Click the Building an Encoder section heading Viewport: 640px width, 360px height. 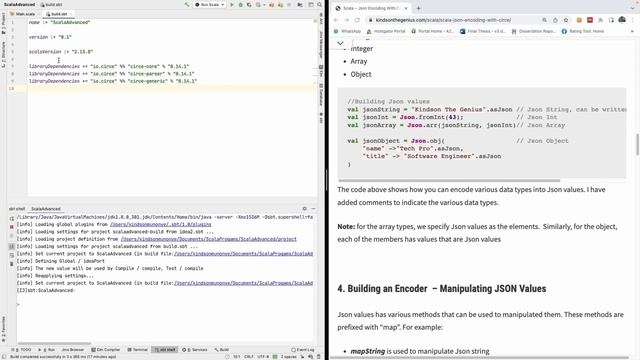(x=442, y=289)
